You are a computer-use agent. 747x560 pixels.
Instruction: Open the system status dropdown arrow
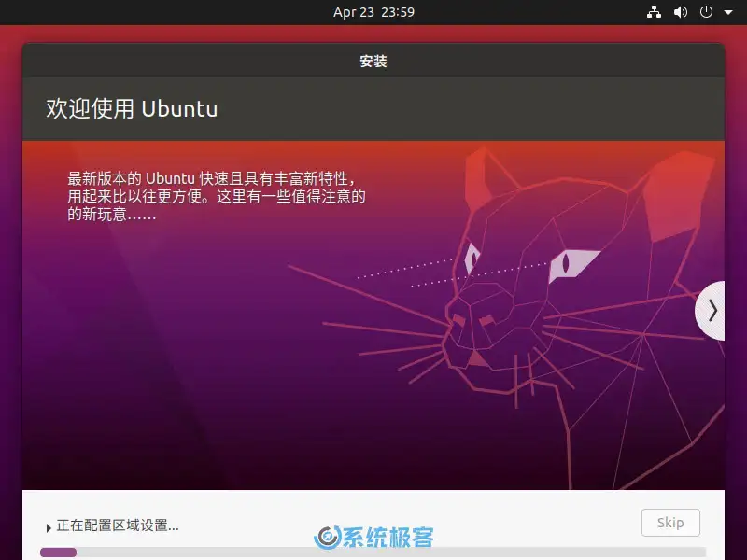(x=728, y=12)
